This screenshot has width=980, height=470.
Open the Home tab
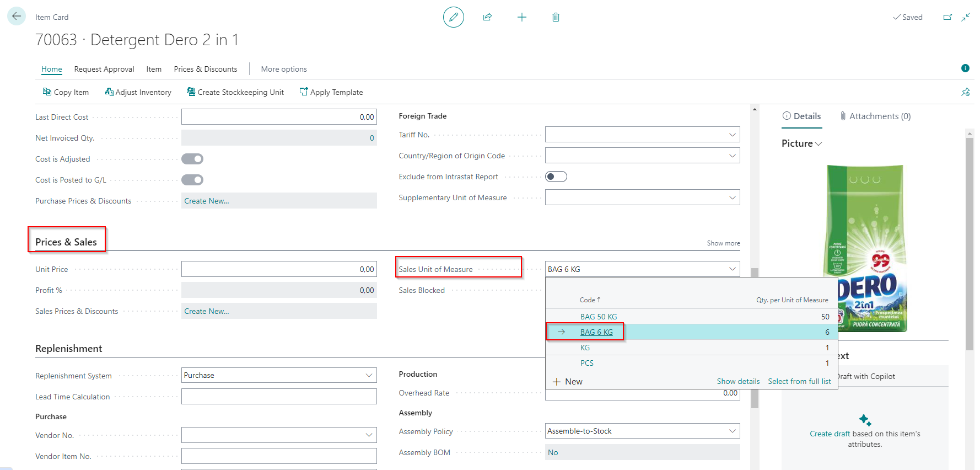52,69
